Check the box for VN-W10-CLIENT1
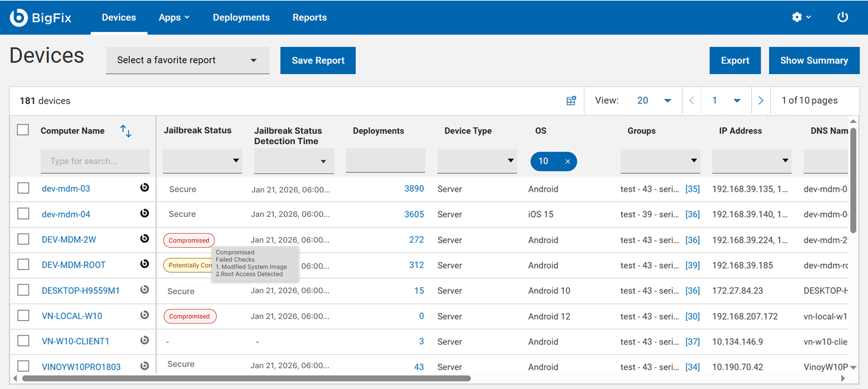 (23, 341)
